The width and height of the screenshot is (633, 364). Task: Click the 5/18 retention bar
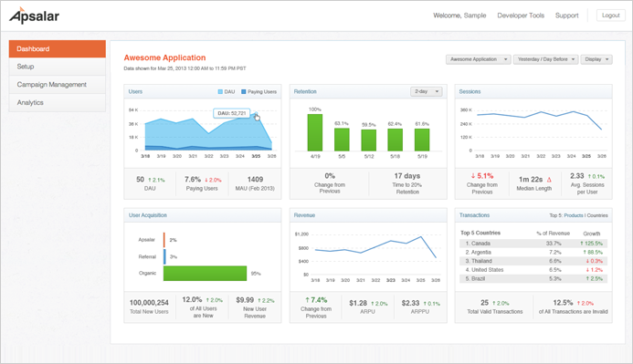(396, 140)
